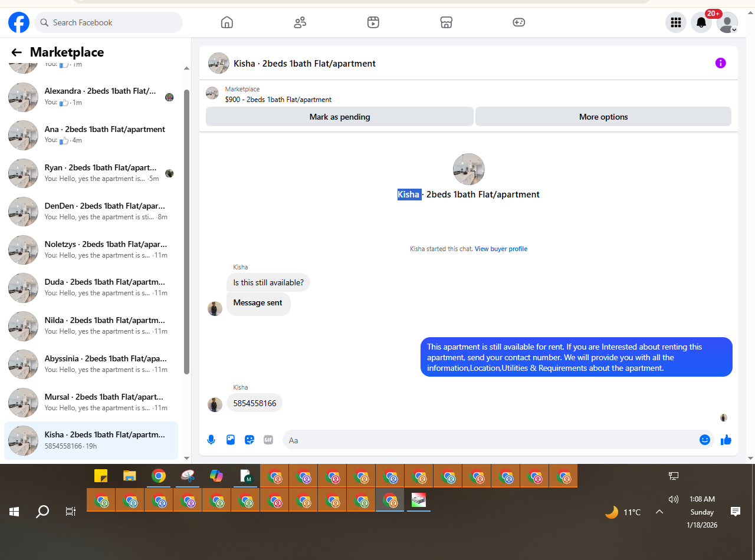Record a voice clip with microphone icon
This screenshot has height=560, width=755.
coord(211,440)
